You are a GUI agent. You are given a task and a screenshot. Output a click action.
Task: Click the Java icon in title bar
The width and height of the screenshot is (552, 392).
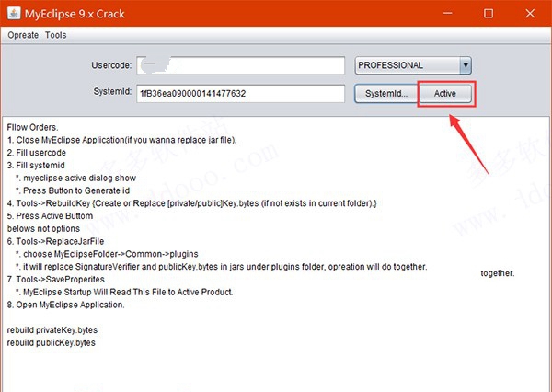click(14, 14)
